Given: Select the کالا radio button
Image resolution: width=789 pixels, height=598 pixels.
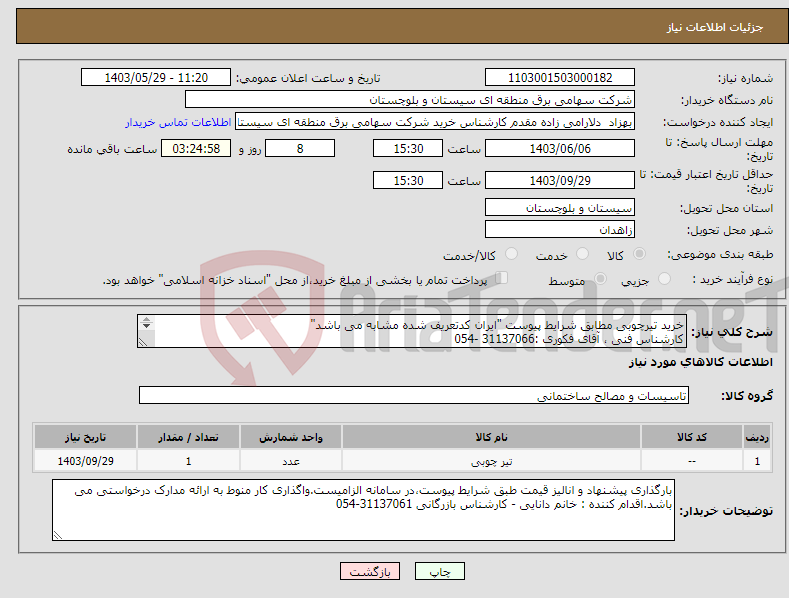Looking at the screenshot, I should [x=639, y=254].
